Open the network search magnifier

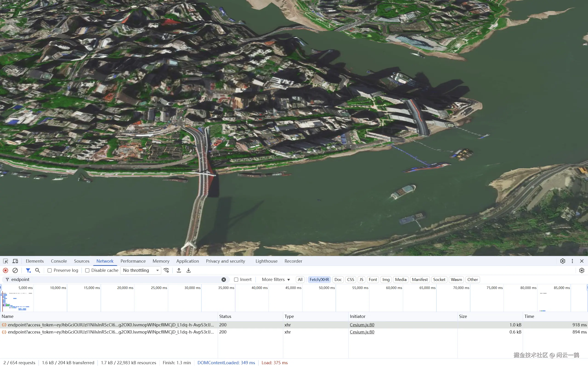click(37, 270)
